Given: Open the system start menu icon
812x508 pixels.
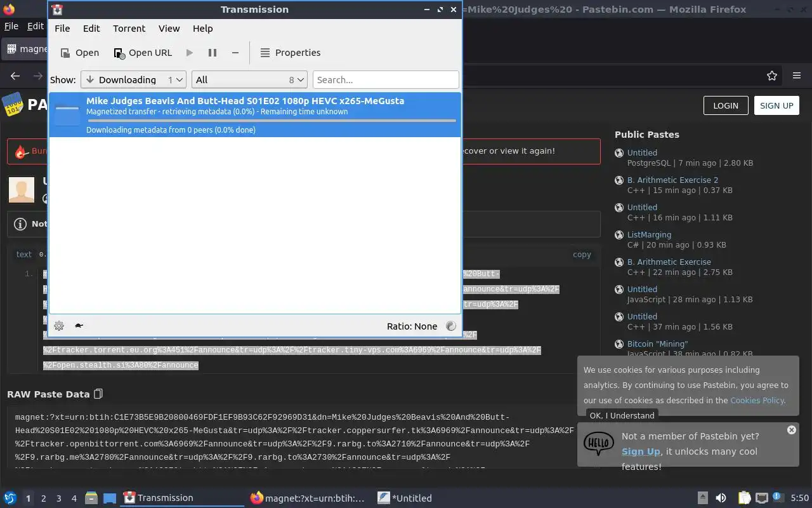Looking at the screenshot, I should (x=10, y=498).
